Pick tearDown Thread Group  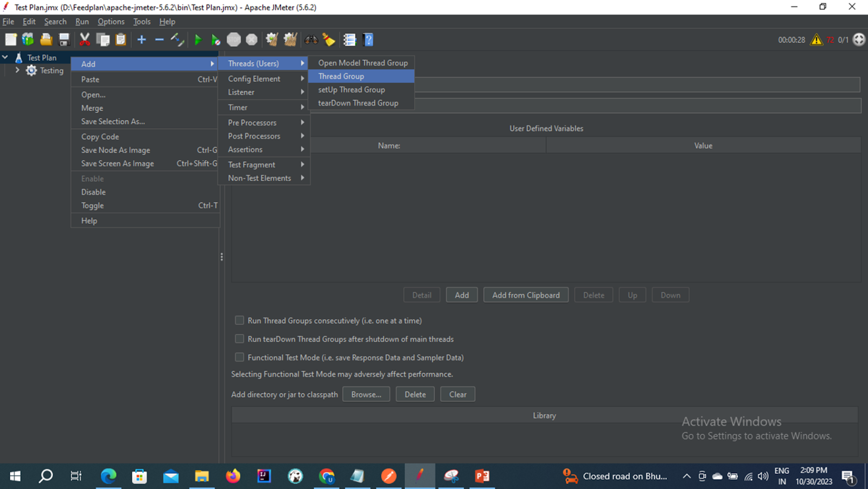[361, 103]
